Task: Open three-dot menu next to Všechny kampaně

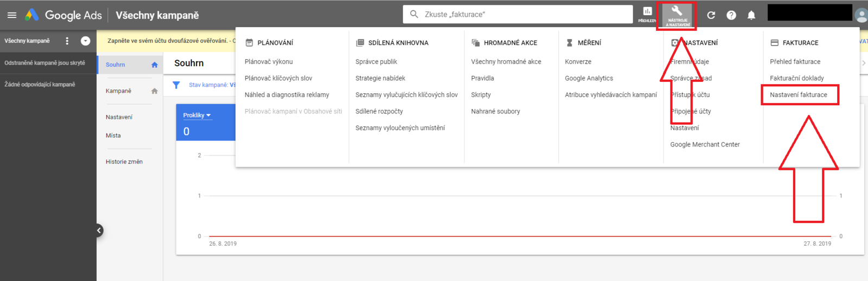Action: click(x=67, y=41)
